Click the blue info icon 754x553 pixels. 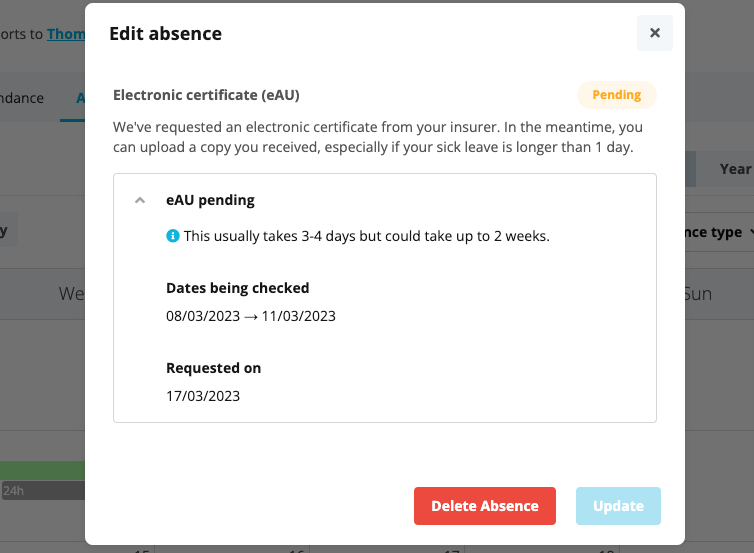[x=172, y=236]
